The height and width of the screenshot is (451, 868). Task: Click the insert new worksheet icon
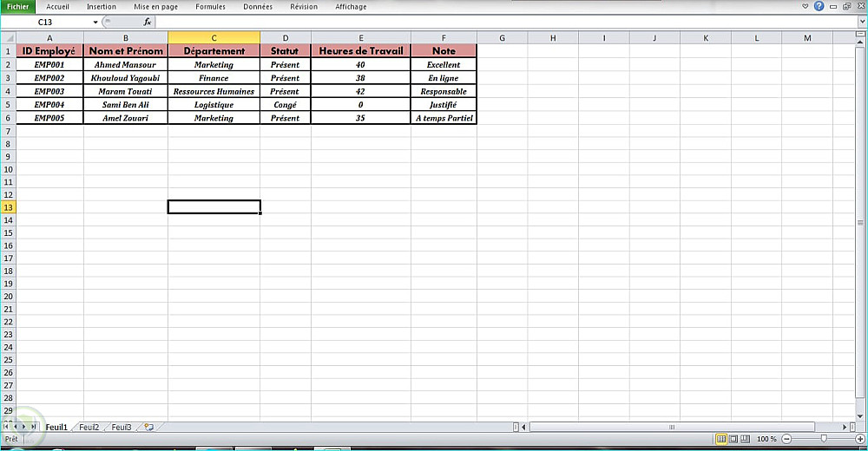[x=149, y=428]
